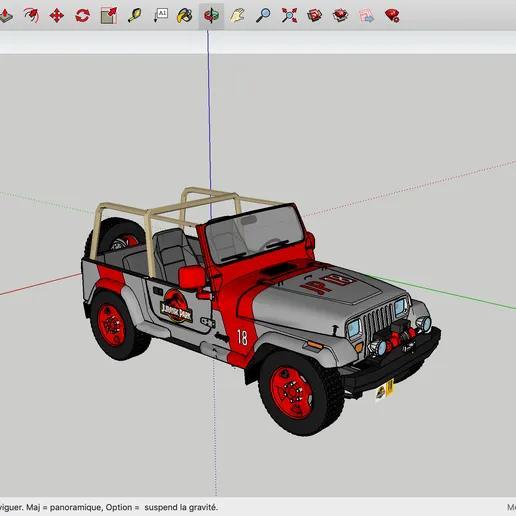Open the 3D Warehouse

pos(314,16)
